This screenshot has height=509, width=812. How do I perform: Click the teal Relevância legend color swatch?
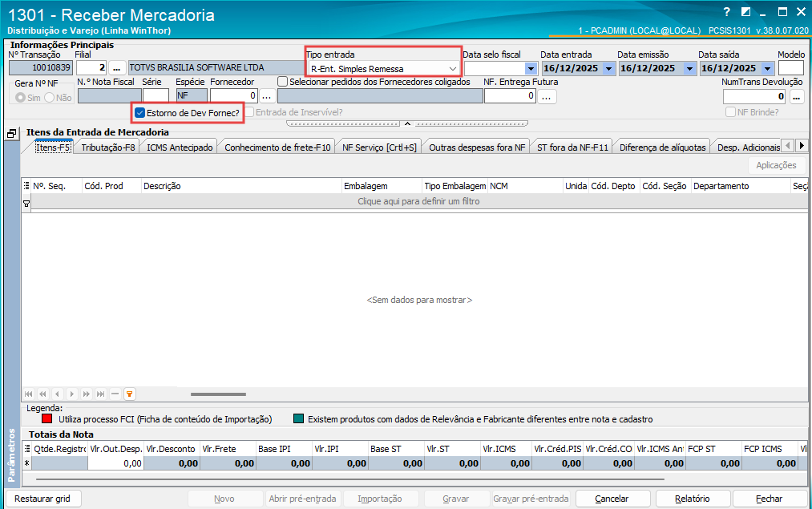(x=298, y=418)
